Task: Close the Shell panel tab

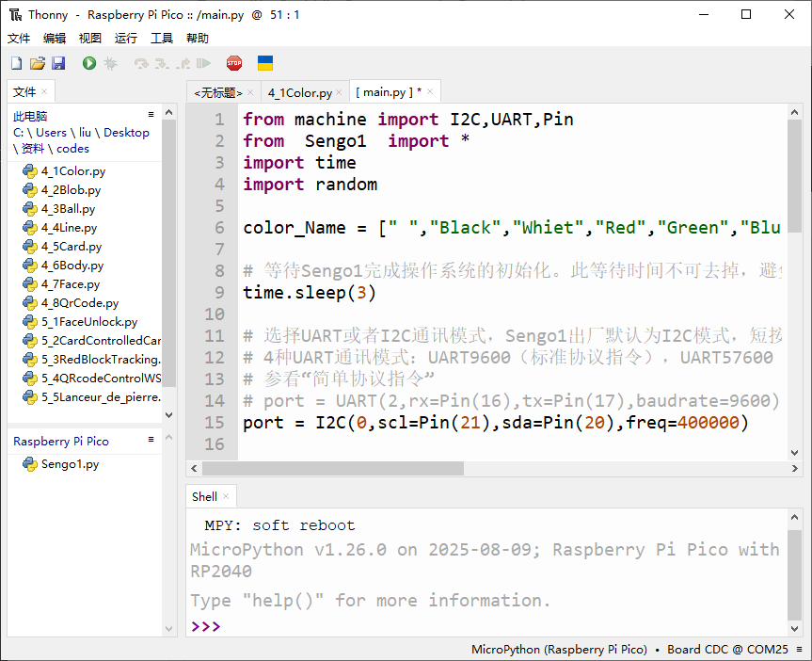Action: coord(226,496)
